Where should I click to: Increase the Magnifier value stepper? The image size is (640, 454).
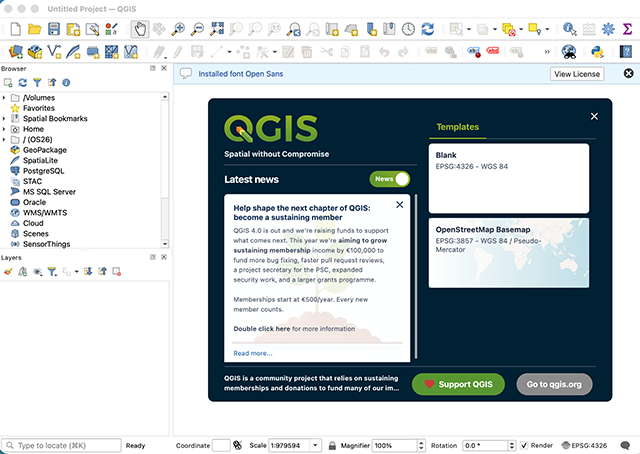click(421, 443)
